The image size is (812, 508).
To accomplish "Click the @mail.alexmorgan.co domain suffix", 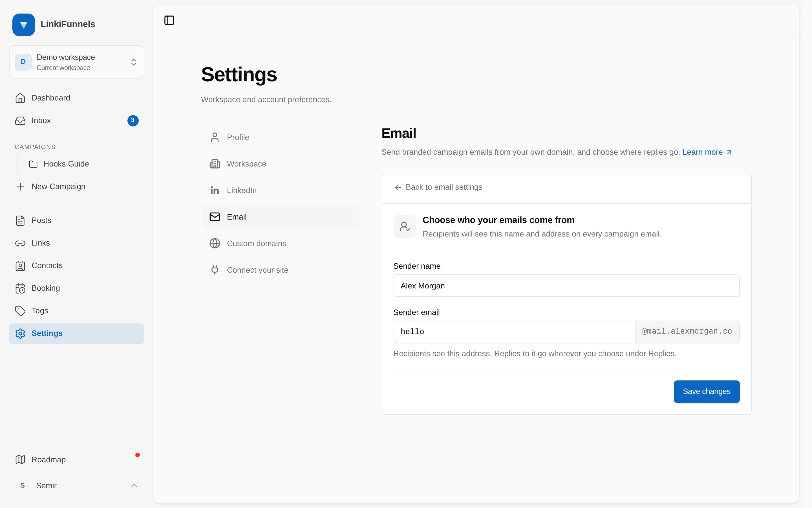I will (687, 332).
